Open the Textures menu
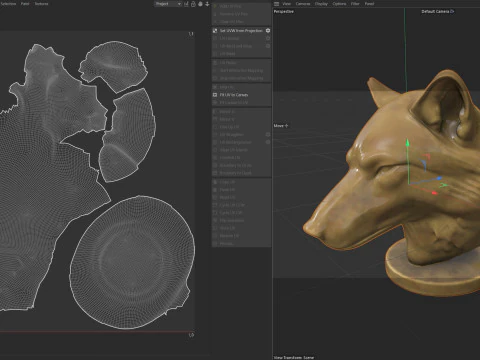The width and height of the screenshot is (480, 360). coord(42,4)
